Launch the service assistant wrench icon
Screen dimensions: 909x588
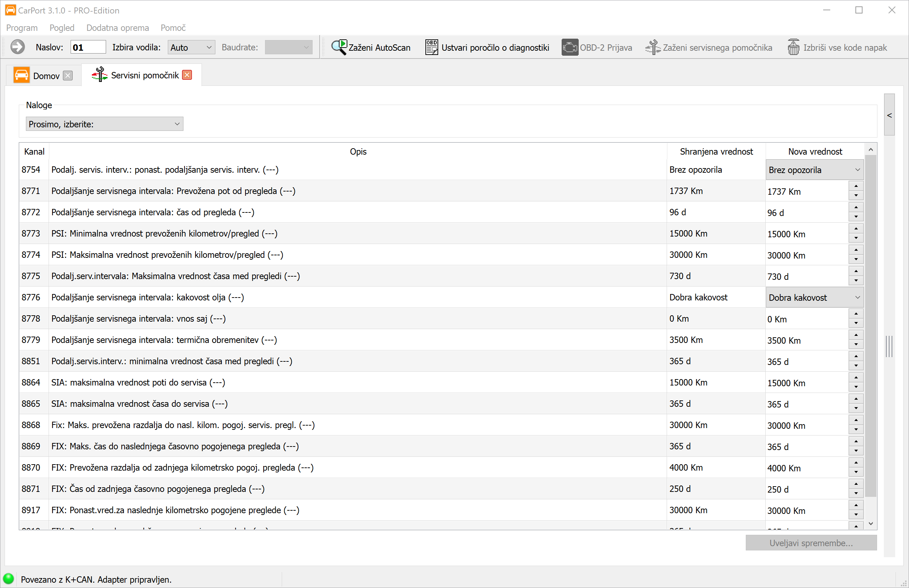[x=653, y=48]
